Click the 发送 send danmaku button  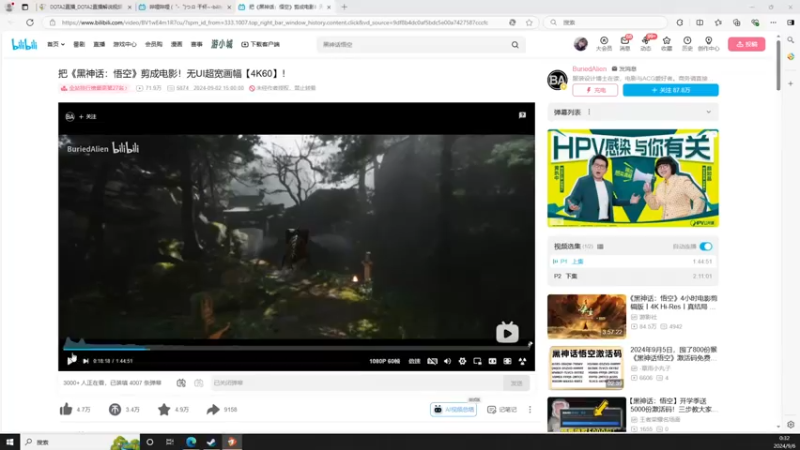[516, 383]
